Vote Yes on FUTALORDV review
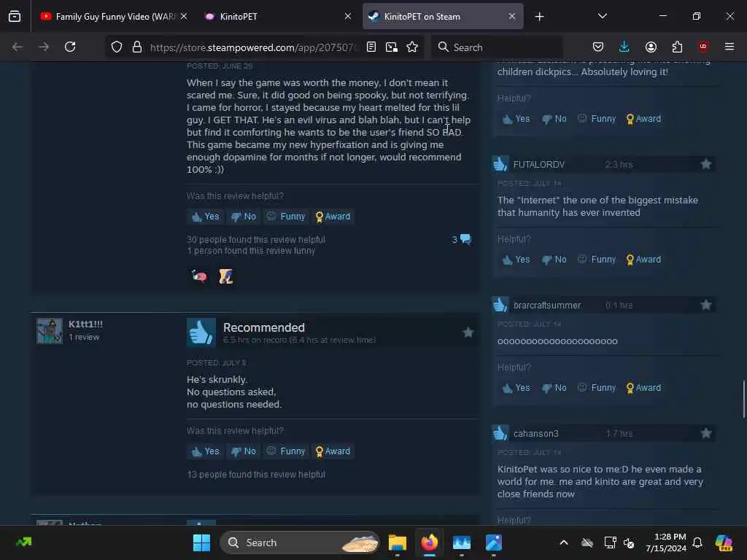The height and width of the screenshot is (560, 747). [x=516, y=260]
